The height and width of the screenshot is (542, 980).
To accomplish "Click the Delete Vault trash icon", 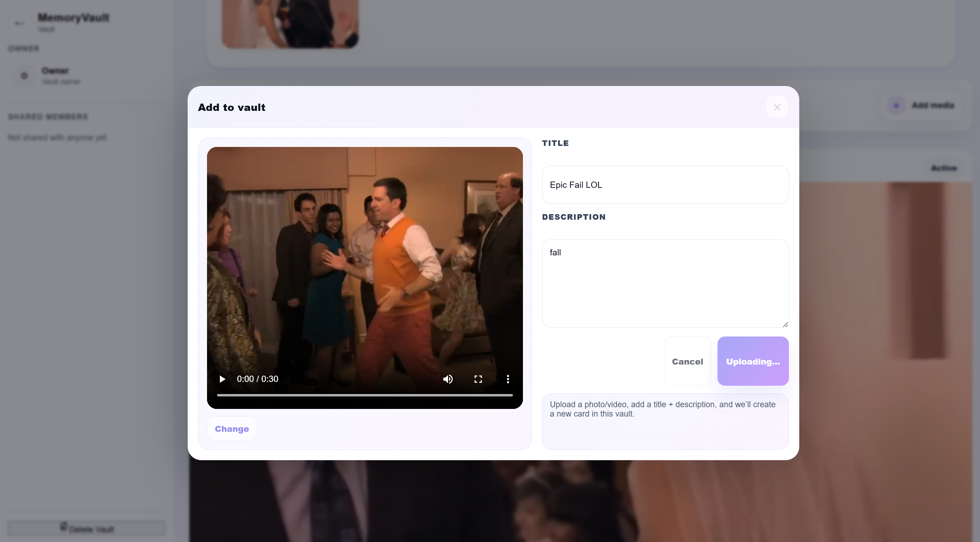I will click(63, 526).
